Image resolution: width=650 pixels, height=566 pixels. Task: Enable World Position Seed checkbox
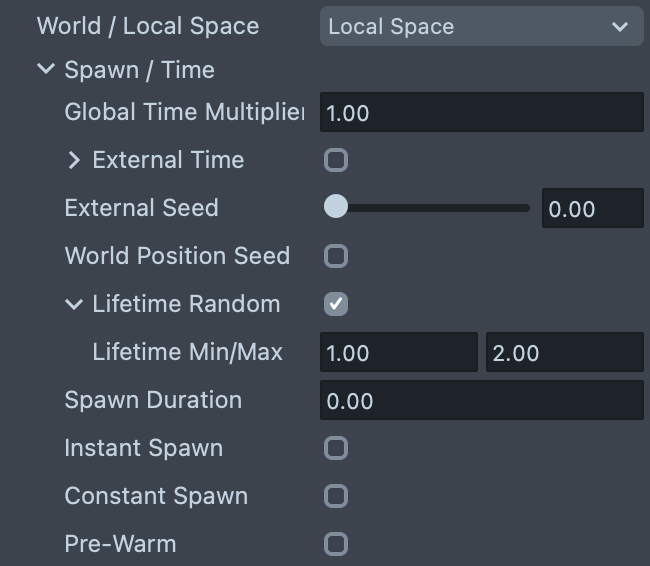pyautogui.click(x=336, y=256)
